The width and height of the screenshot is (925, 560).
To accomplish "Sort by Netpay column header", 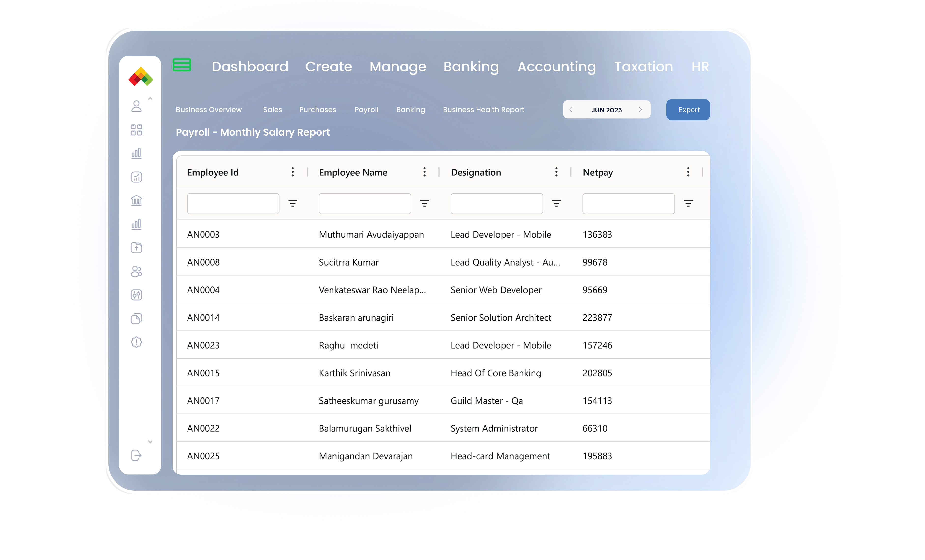I will tap(598, 172).
